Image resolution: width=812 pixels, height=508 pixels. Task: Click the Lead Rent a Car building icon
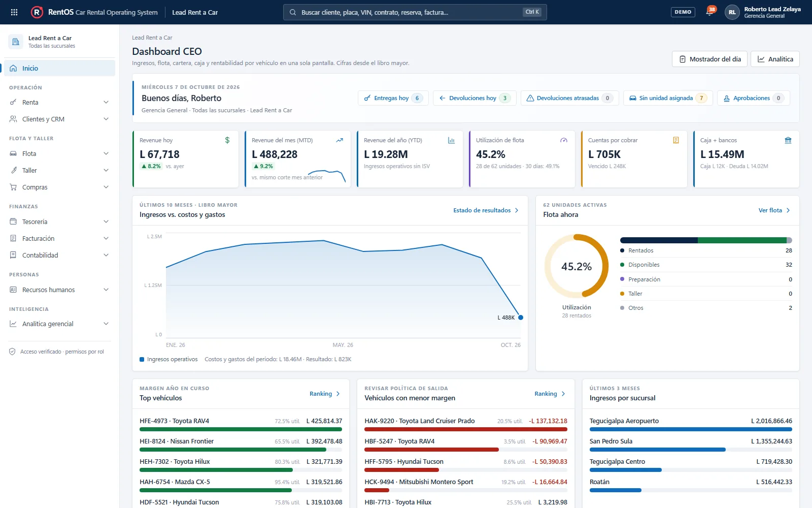(16, 42)
